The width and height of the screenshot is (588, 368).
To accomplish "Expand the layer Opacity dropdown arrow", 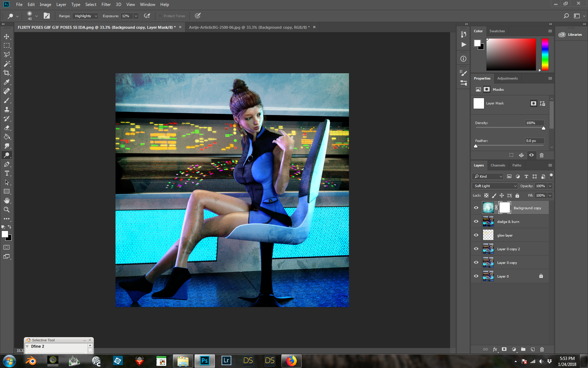I will pyautogui.click(x=550, y=186).
